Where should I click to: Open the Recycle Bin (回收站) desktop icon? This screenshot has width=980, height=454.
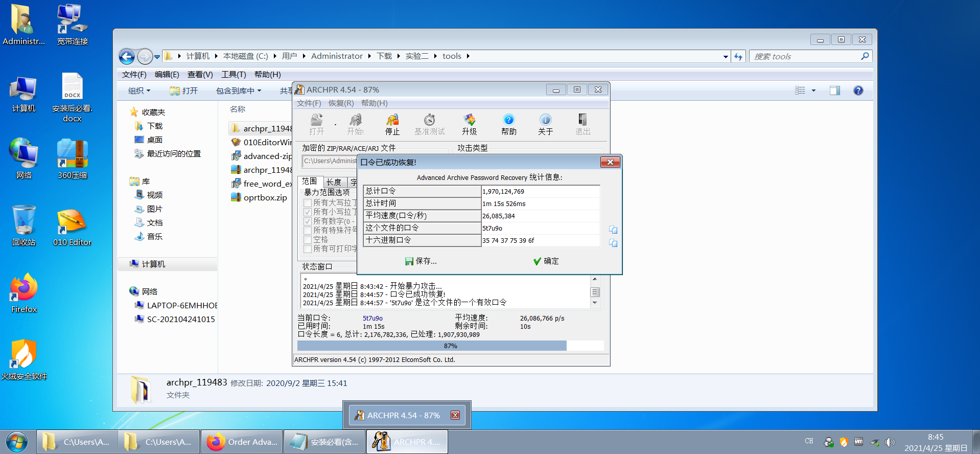pos(24,226)
